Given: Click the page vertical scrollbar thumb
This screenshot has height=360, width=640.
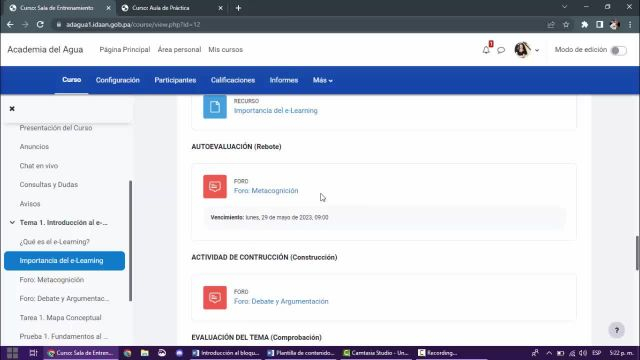Looking at the screenshot, I should [x=638, y=253].
